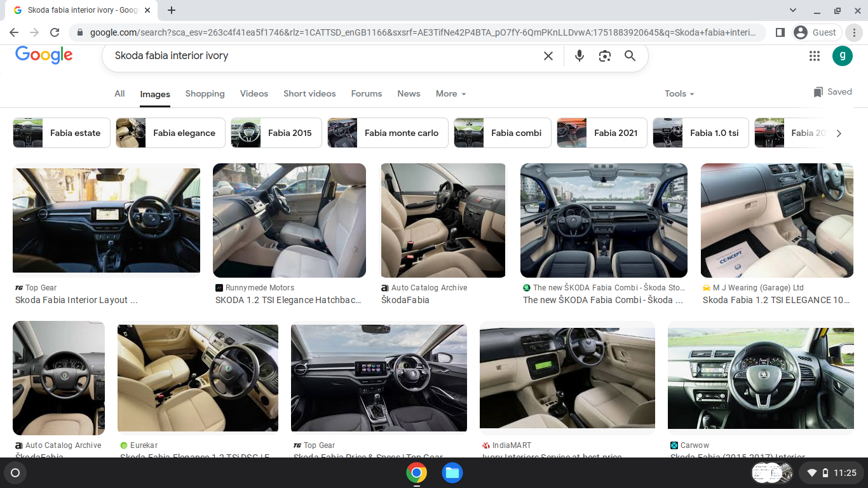Open the Forums tab
This screenshot has height=488, width=868.
pos(367,93)
